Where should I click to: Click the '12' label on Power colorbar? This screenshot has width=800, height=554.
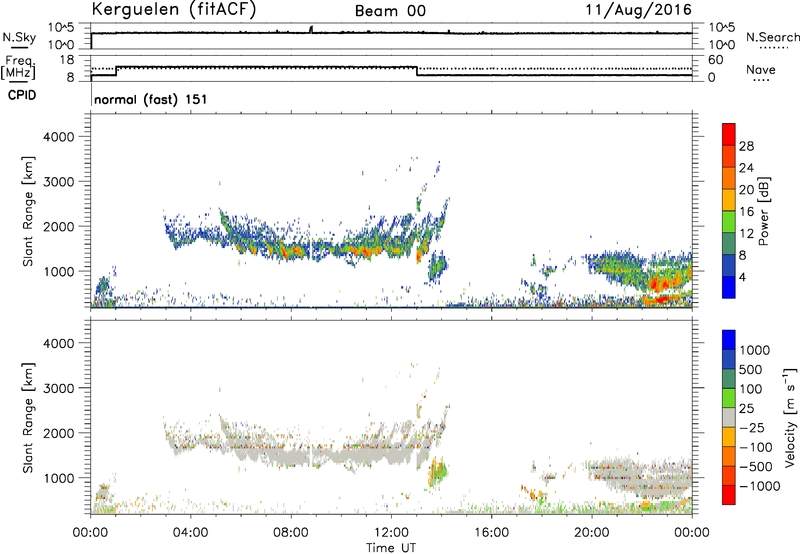[x=746, y=234]
